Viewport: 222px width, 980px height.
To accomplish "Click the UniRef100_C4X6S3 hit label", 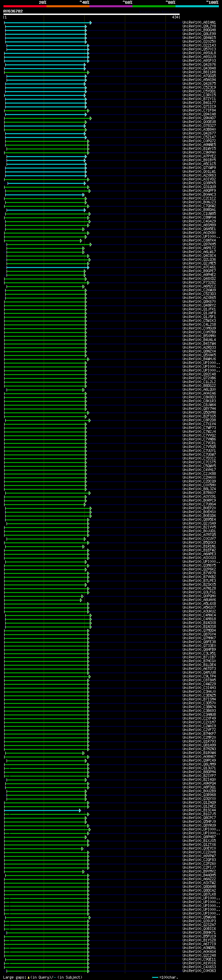I will (x=199, y=967).
